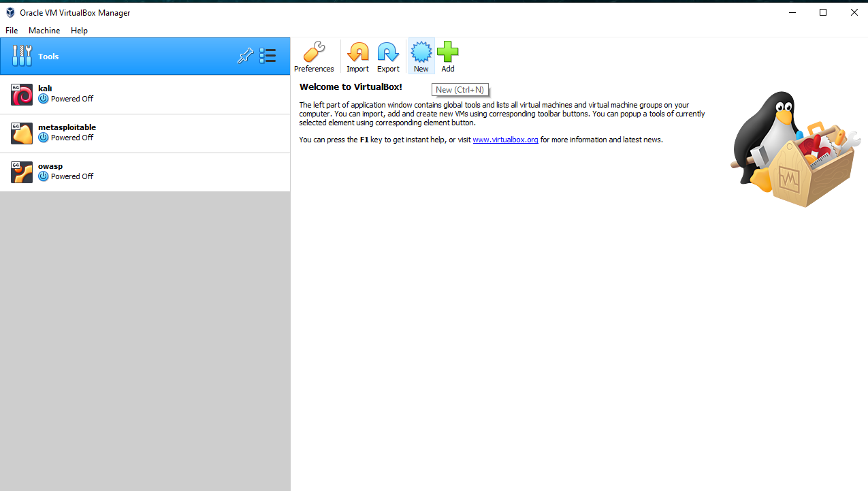Open the Machine menu

[x=44, y=31]
